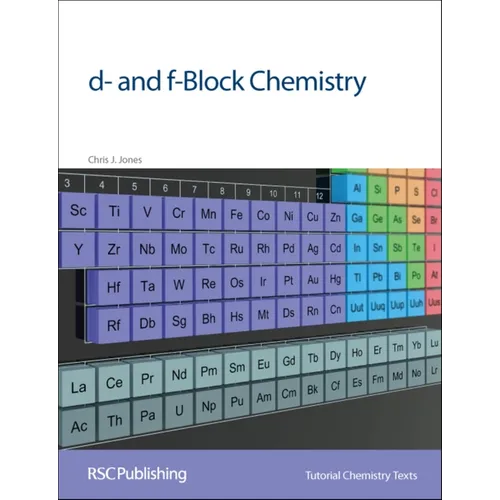Pick the Bh bohrium tile
The width and height of the screenshot is (500, 500).
(208, 319)
